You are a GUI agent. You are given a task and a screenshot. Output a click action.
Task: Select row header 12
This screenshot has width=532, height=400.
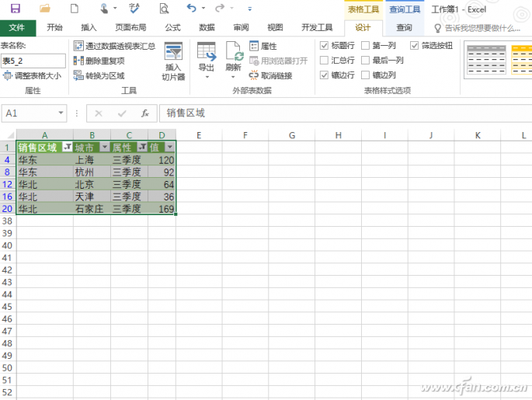pos(8,185)
